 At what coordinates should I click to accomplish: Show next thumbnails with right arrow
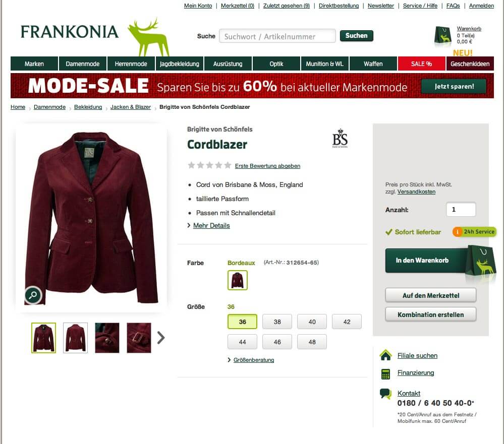161,338
